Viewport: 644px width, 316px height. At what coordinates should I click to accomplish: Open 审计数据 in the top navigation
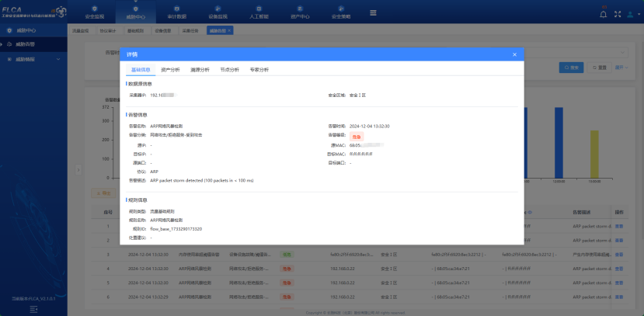point(176,12)
